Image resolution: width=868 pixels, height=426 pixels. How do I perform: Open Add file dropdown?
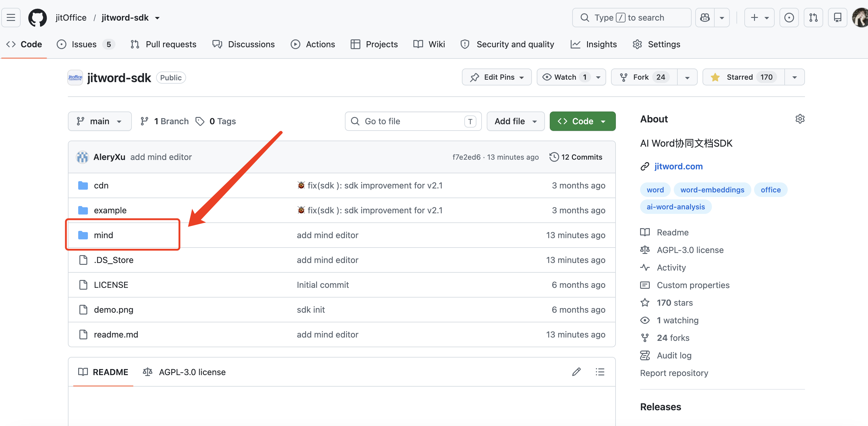(x=516, y=121)
